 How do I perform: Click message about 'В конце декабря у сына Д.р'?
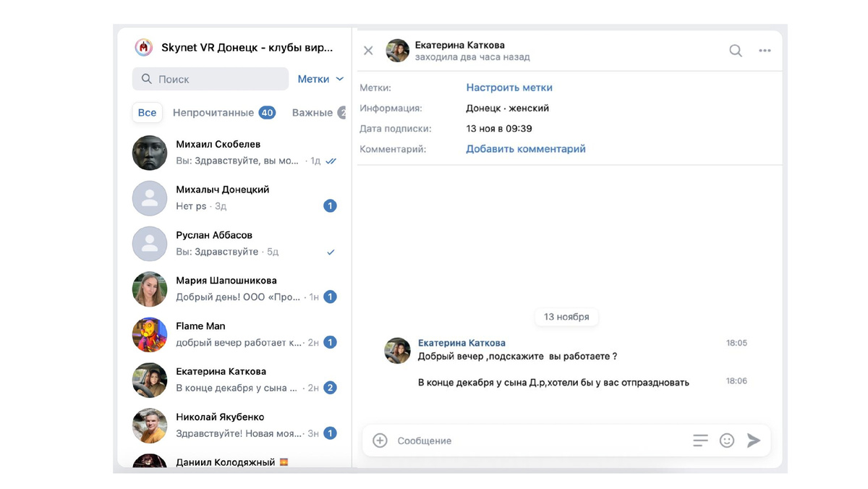point(553,382)
